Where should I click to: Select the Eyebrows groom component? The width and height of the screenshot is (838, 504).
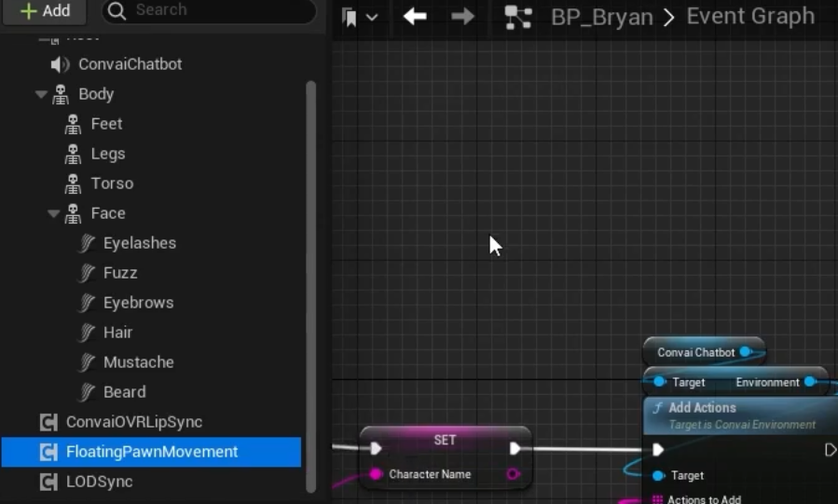(x=138, y=304)
